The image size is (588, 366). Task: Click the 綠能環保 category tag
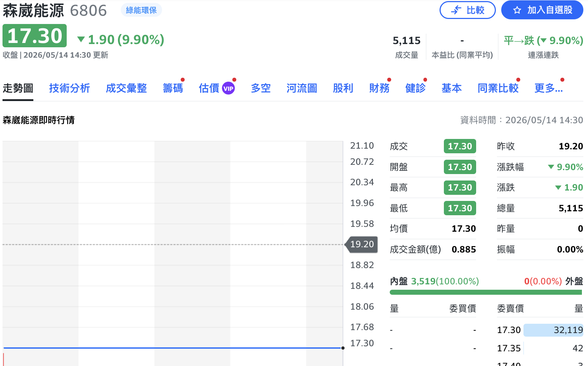(141, 10)
